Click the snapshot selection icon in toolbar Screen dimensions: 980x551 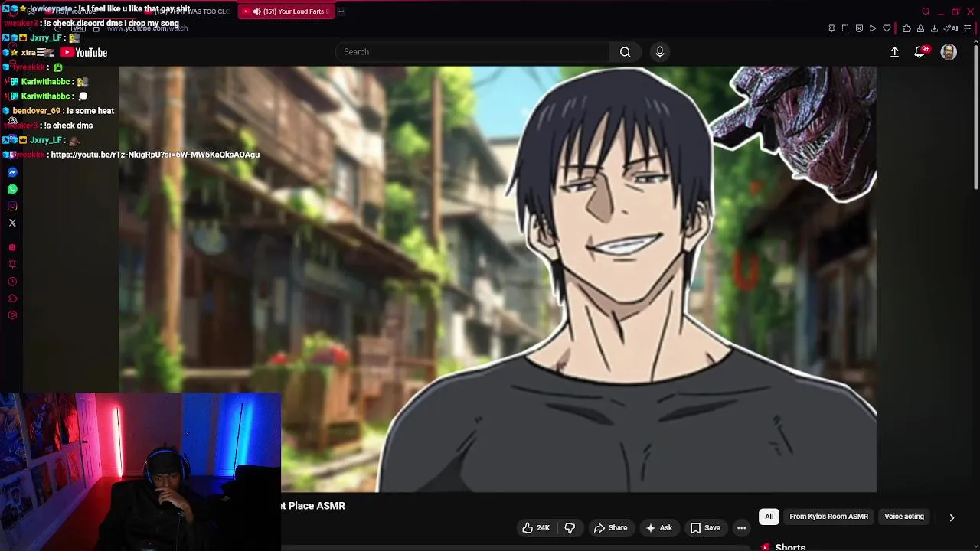point(845,28)
